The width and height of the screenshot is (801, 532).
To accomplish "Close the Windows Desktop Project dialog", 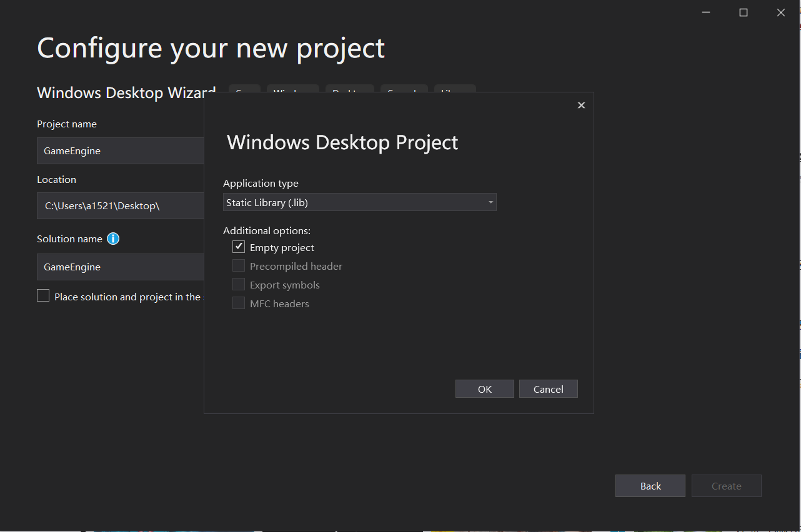I will [581, 106].
